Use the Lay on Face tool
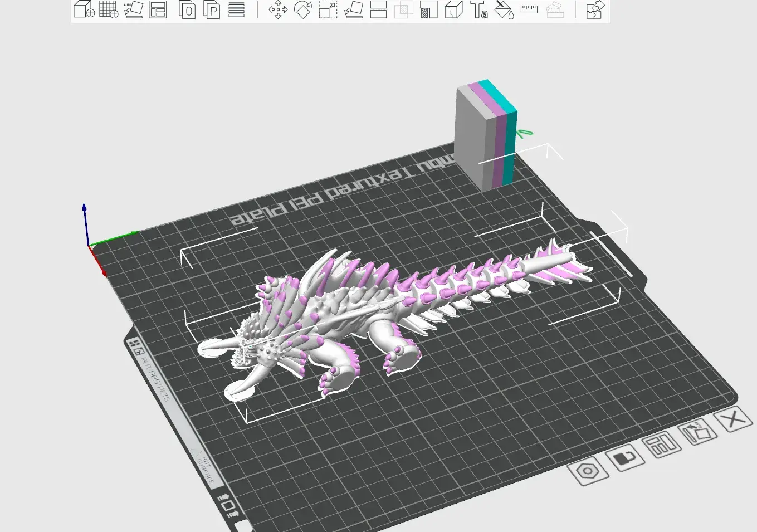 (x=354, y=9)
